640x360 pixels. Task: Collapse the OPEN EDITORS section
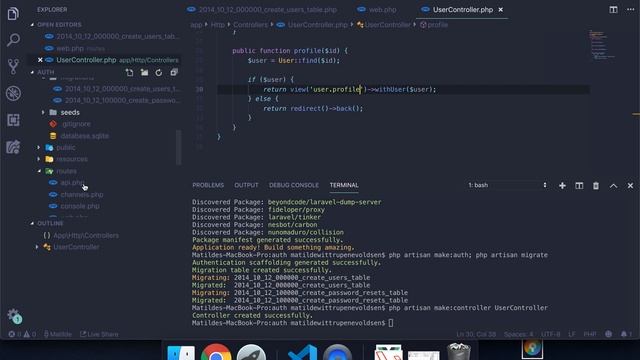point(59,24)
